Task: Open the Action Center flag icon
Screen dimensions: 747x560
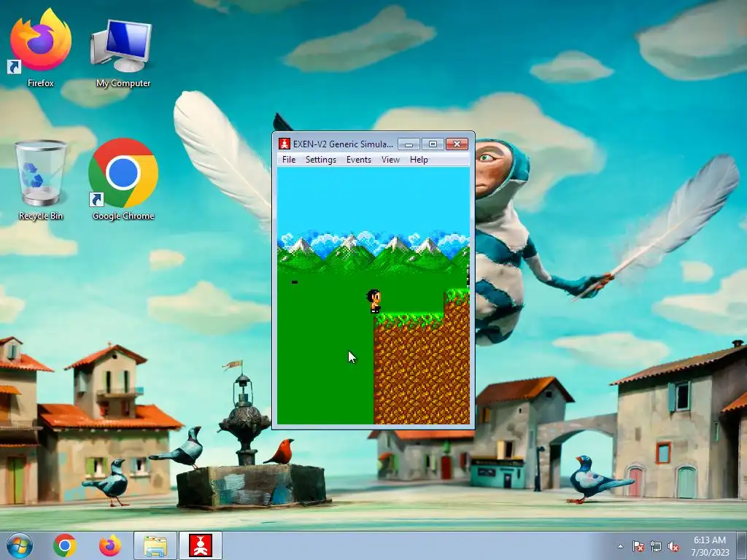Action: tap(638, 546)
